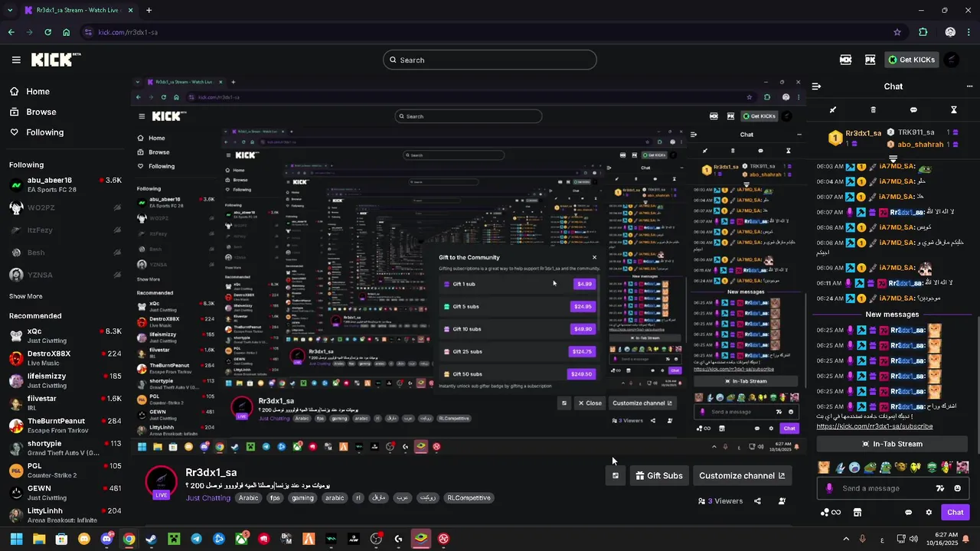980x551 pixels.
Task: Open profile avatar beside Get KICKs
Action: 951,60
